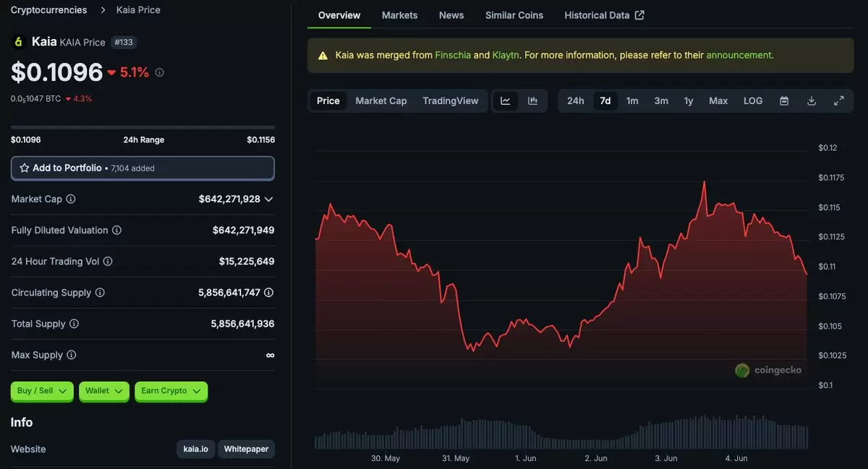Click the $642,271,928 market cap value

pyautogui.click(x=229, y=199)
